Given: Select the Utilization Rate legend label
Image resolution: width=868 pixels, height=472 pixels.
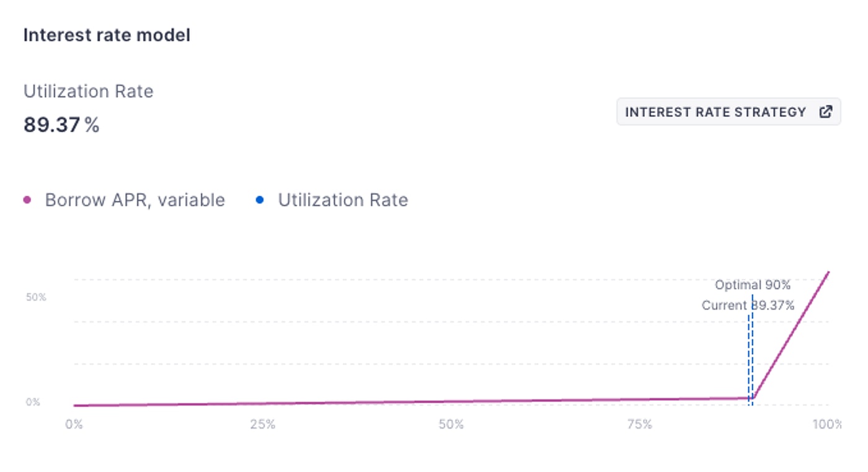Looking at the screenshot, I should pyautogui.click(x=342, y=200).
